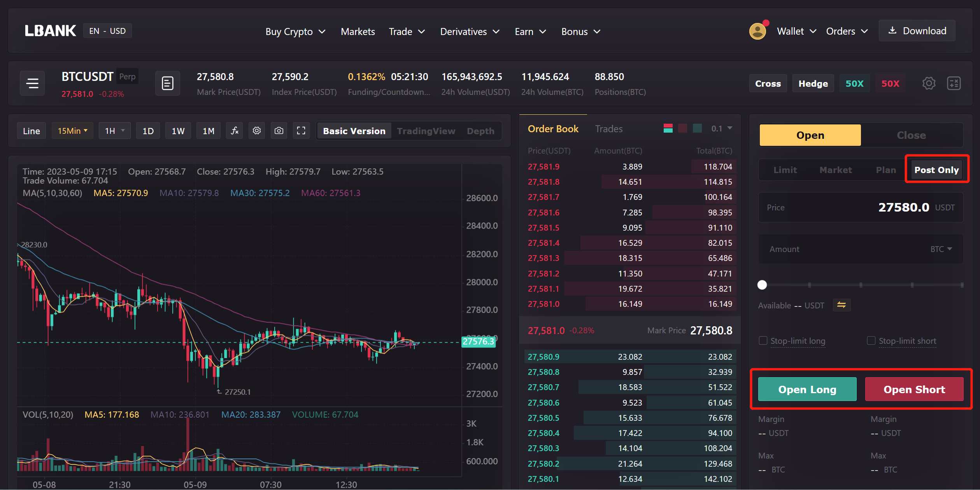
Task: Select Depth chart mode
Action: (480, 131)
